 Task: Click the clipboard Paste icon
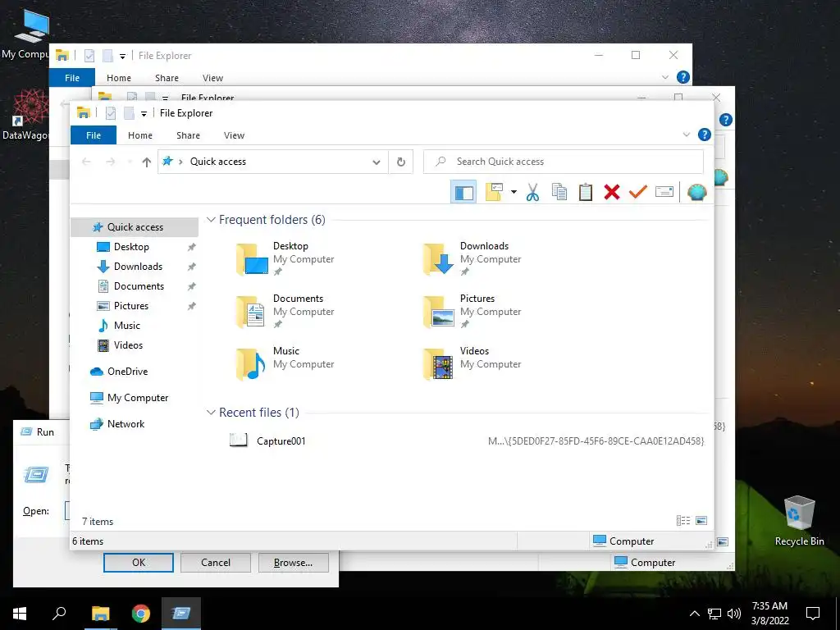coord(586,192)
